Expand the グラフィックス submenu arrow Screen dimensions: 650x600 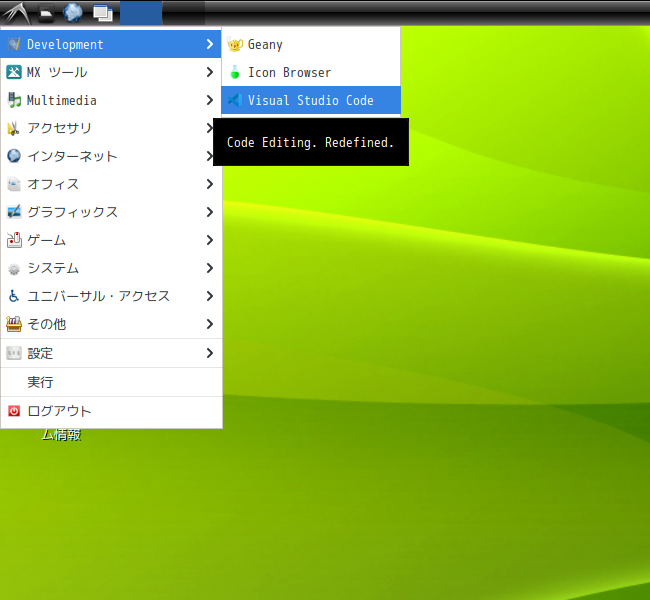click(x=210, y=212)
